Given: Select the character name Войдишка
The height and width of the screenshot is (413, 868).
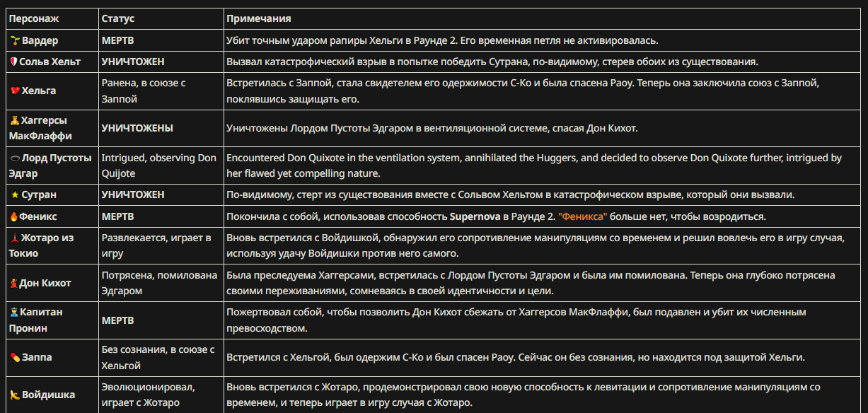Looking at the screenshot, I should pos(48,395).
